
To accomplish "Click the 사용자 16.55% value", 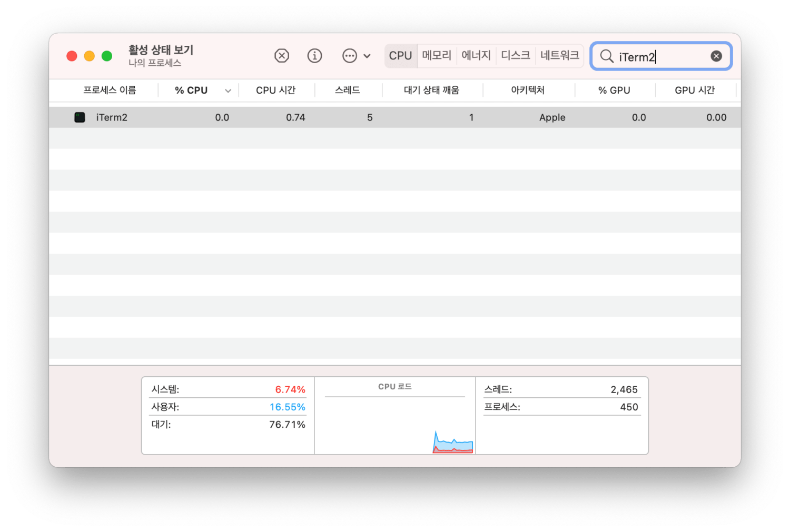I will pyautogui.click(x=288, y=407).
